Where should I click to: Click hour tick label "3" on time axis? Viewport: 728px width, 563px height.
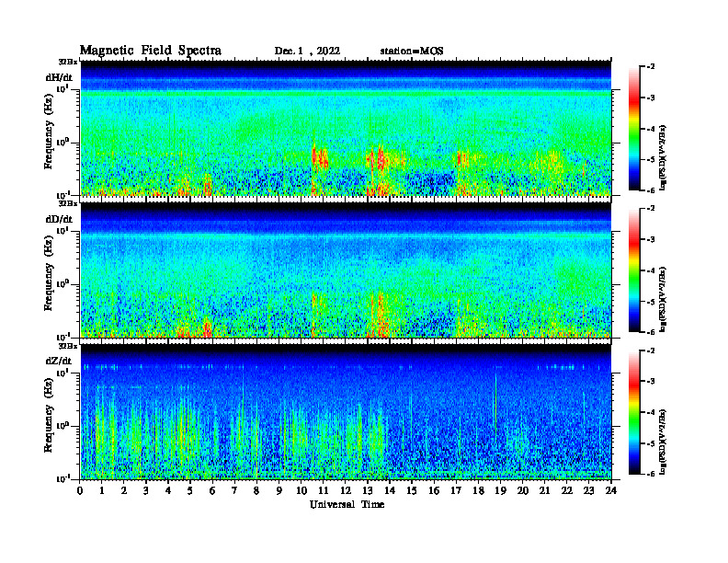146,491
